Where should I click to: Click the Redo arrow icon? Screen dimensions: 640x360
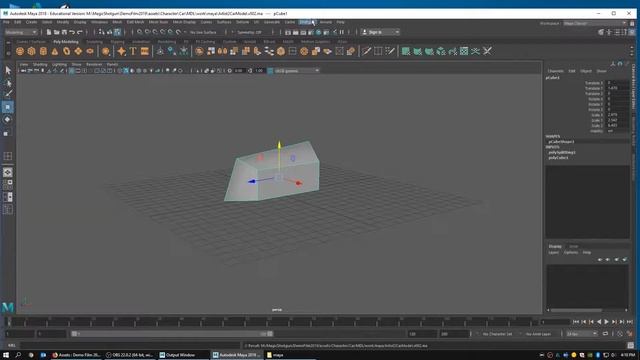pyautogui.click(x=80, y=32)
